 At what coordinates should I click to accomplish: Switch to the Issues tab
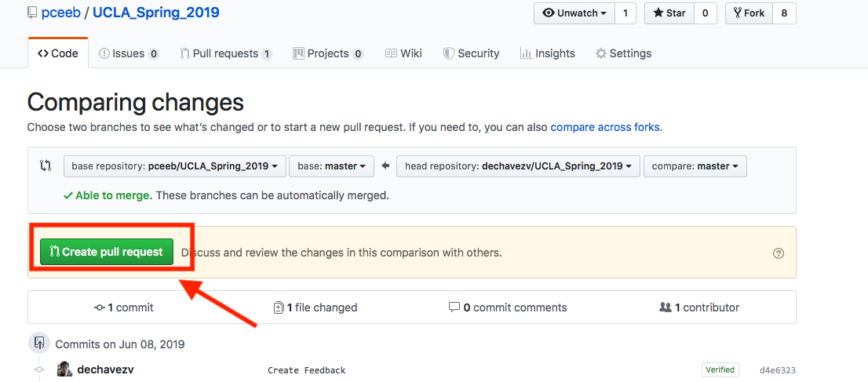coord(129,53)
